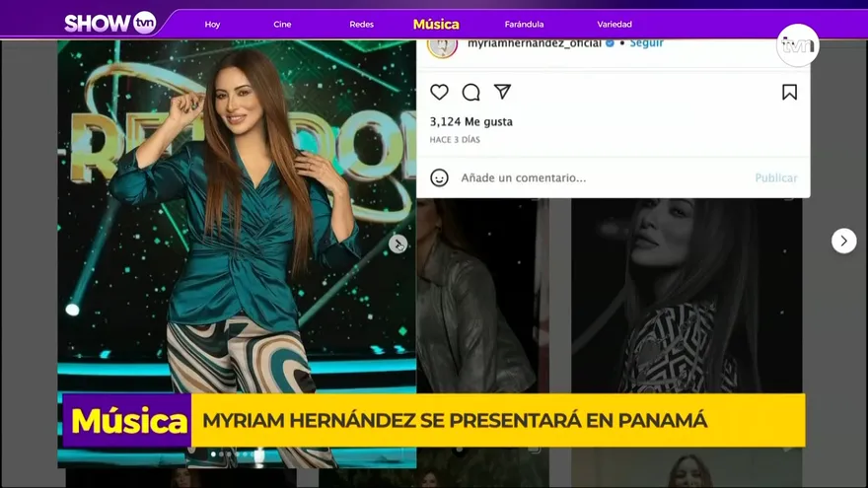Click the round TVN channel logo
This screenshot has width=868, height=488.
point(798,44)
